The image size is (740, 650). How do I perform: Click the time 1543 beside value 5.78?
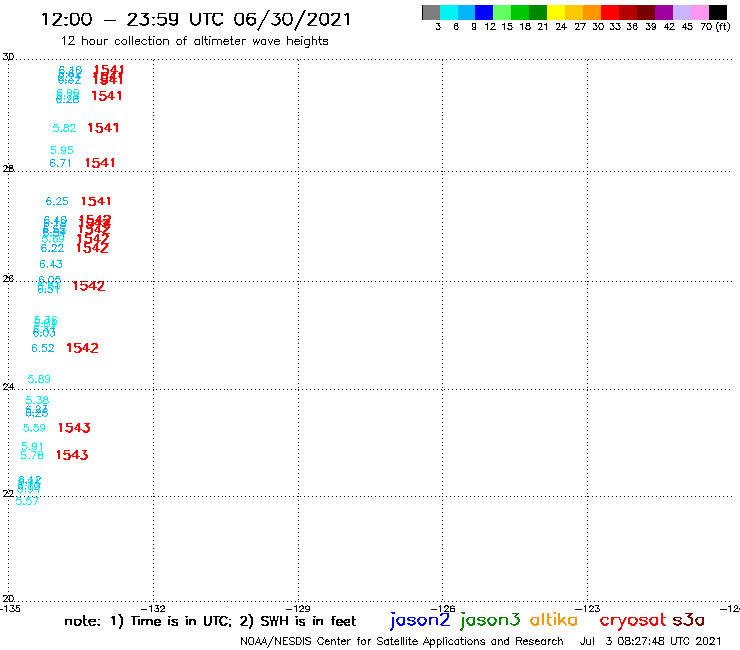tap(72, 455)
